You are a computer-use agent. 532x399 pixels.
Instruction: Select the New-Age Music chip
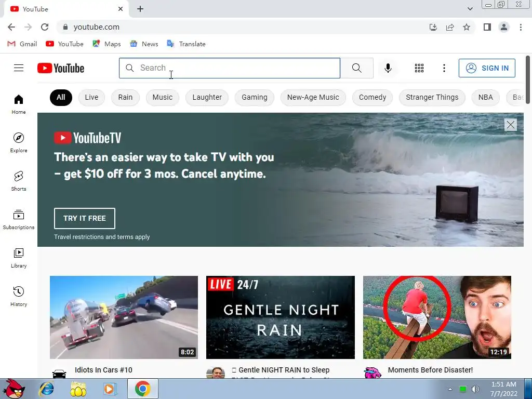(x=313, y=97)
